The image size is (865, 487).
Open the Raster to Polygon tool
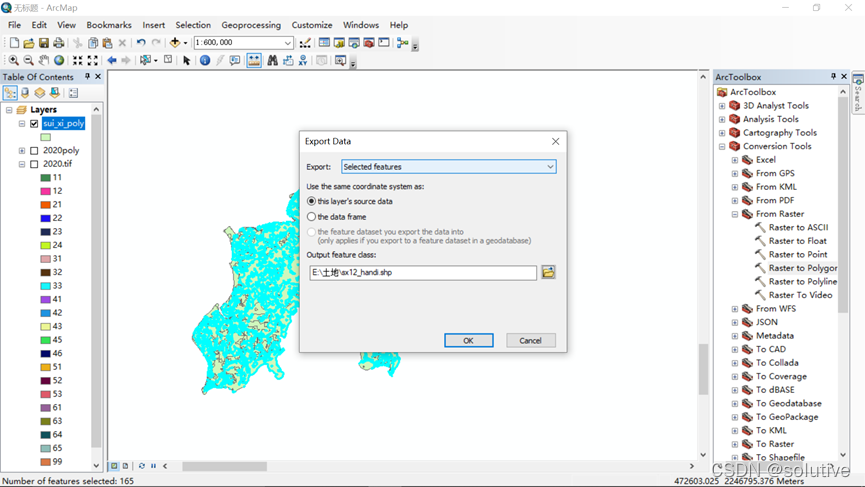[x=803, y=268]
